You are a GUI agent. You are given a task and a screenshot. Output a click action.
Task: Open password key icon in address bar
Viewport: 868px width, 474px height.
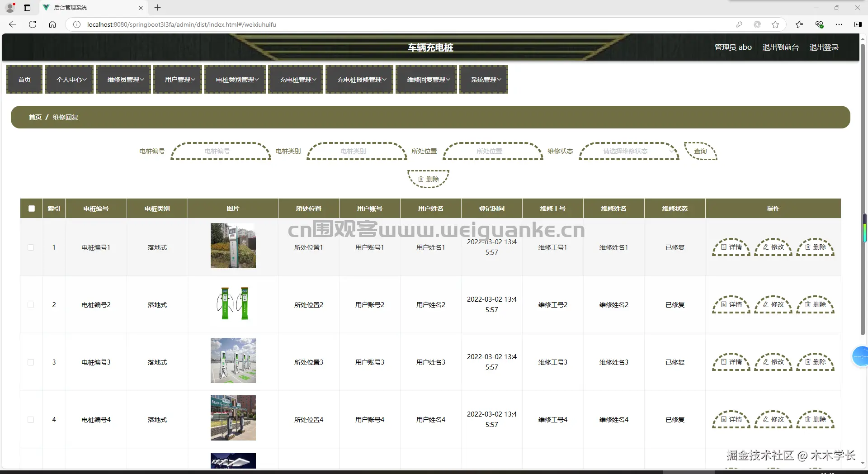(739, 24)
